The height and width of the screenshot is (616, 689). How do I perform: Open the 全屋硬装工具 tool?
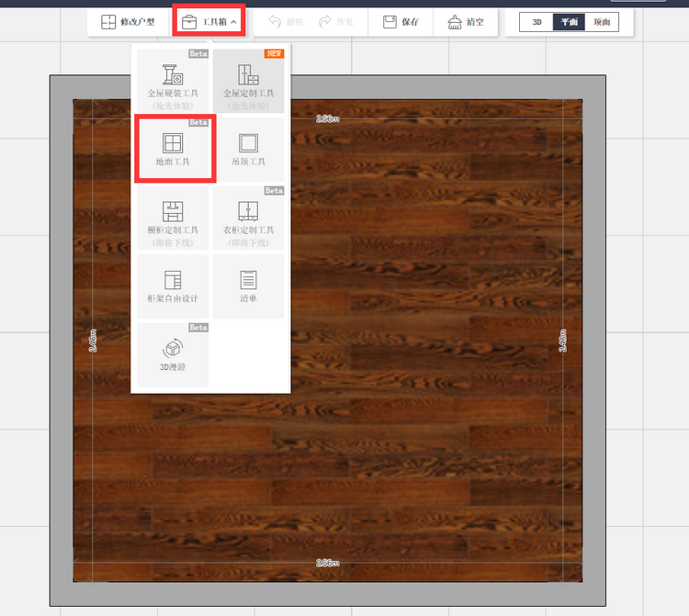(x=173, y=81)
